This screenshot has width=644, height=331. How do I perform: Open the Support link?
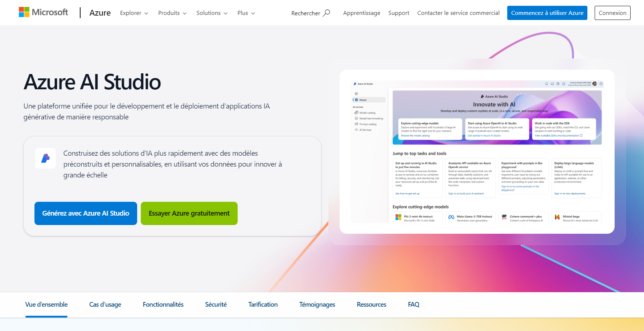point(399,13)
